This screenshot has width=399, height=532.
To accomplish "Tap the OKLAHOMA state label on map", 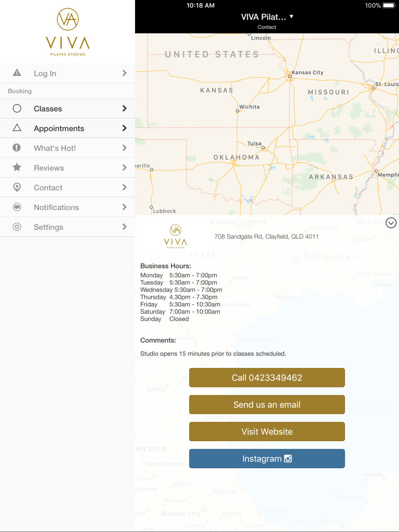I will tap(237, 158).
